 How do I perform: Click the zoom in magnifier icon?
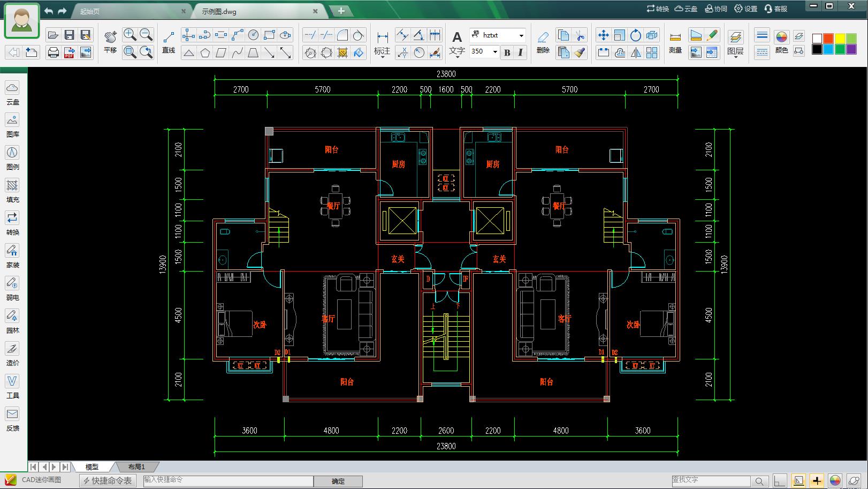click(130, 35)
